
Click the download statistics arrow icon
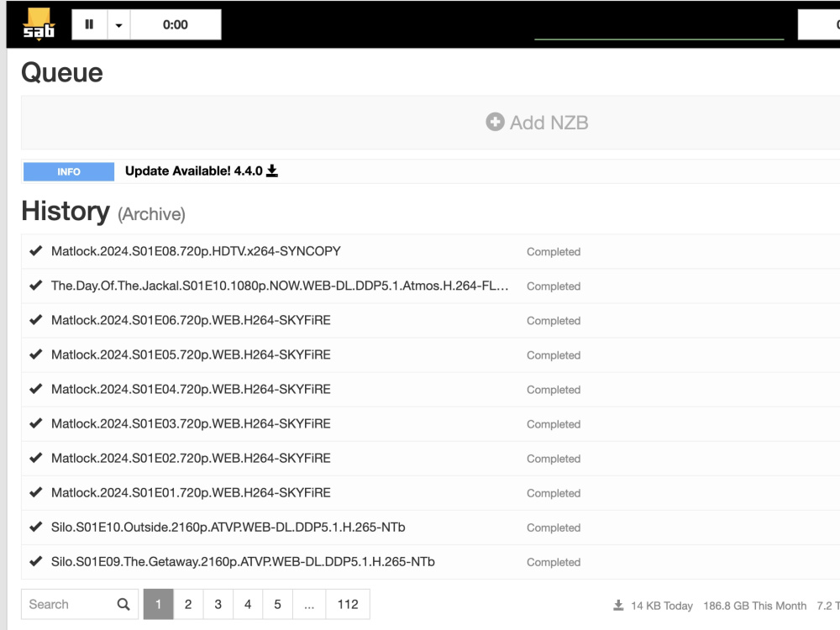coord(618,606)
